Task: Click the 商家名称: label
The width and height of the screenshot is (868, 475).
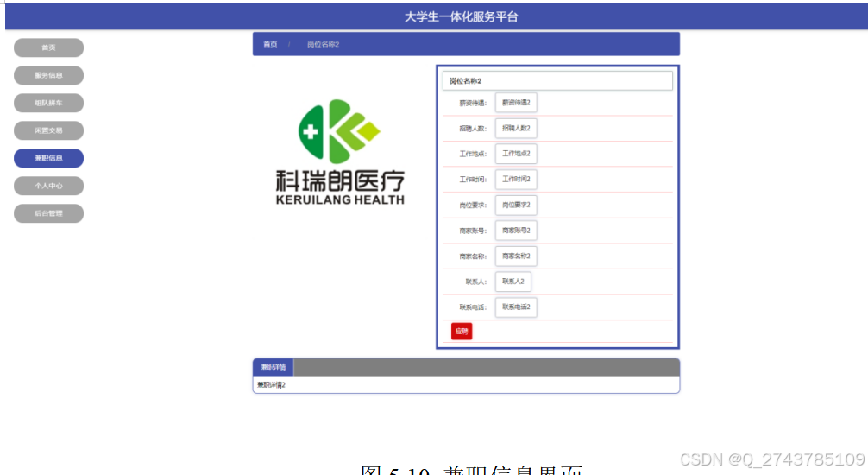Action: pyautogui.click(x=473, y=256)
